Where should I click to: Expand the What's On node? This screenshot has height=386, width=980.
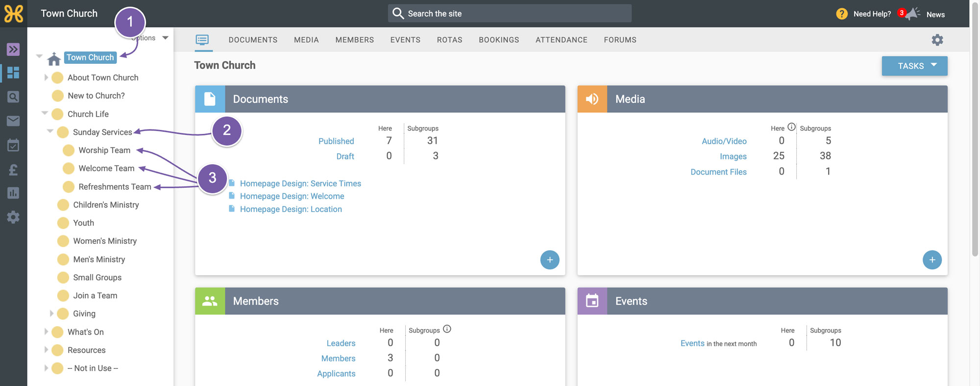coord(46,332)
